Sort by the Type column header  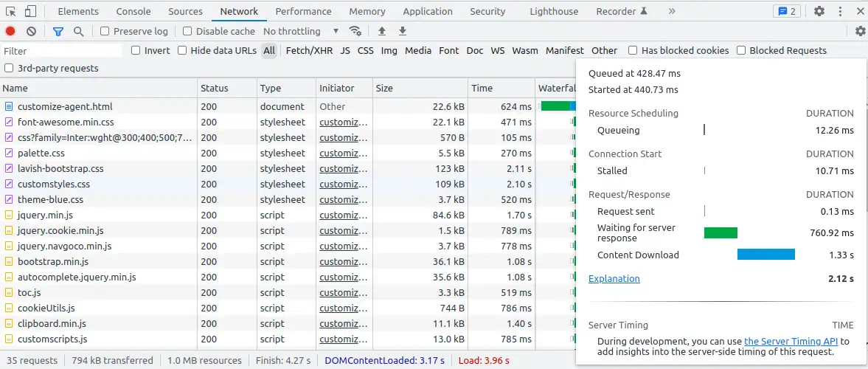pos(287,88)
